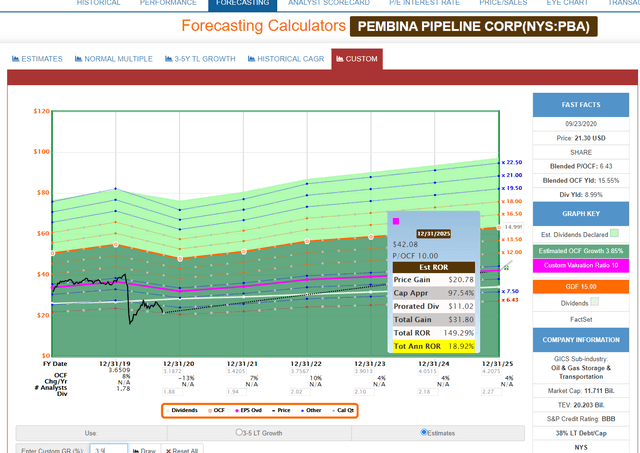
Task: Click the COMPANY INFORMATION panel header
Action: (x=581, y=340)
